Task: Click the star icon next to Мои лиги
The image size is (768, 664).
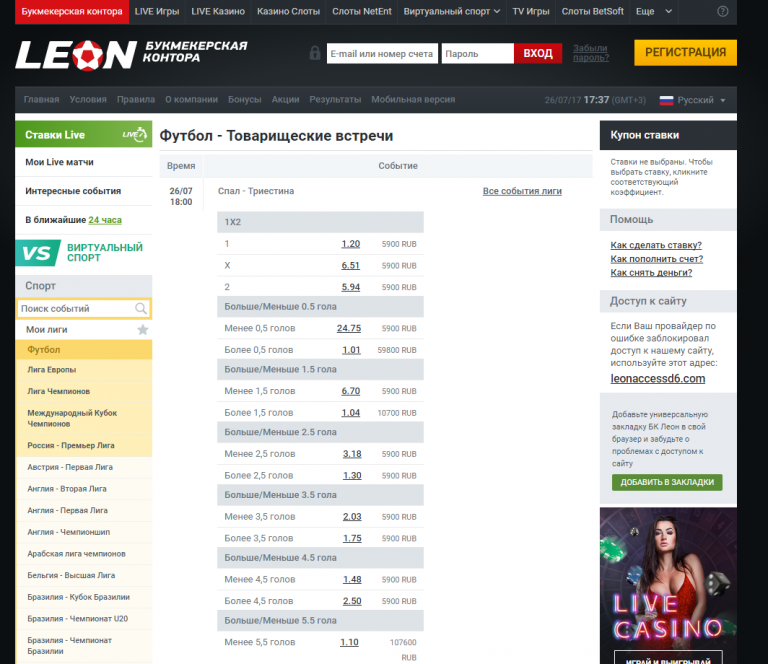Action: [x=142, y=329]
